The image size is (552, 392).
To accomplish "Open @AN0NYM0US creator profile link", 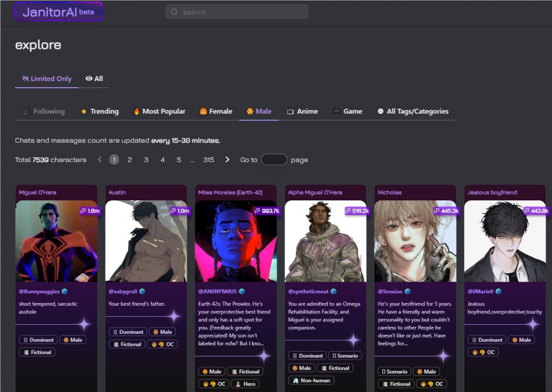I will 218,291.
